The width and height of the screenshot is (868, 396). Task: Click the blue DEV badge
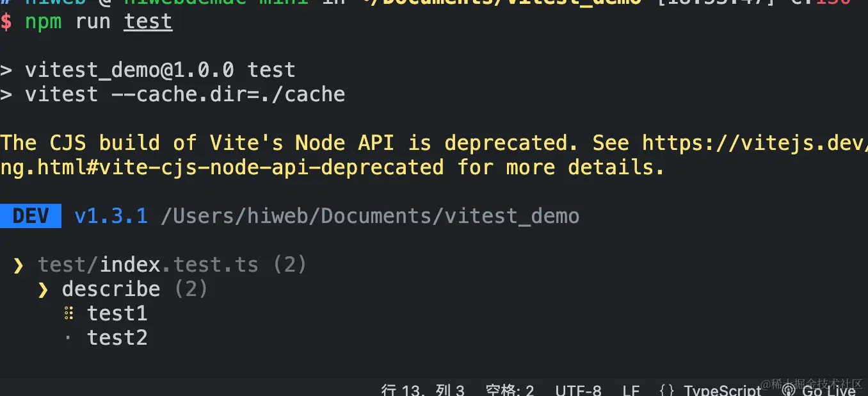point(31,216)
